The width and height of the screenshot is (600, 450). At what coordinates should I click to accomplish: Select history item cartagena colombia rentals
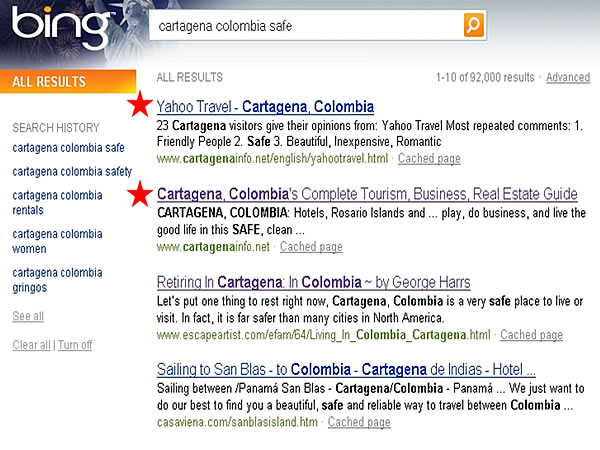tap(57, 202)
